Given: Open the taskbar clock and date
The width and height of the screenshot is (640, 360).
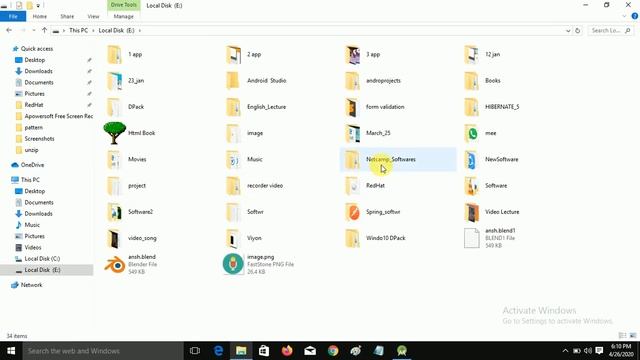Looking at the screenshot, I should tap(622, 351).
